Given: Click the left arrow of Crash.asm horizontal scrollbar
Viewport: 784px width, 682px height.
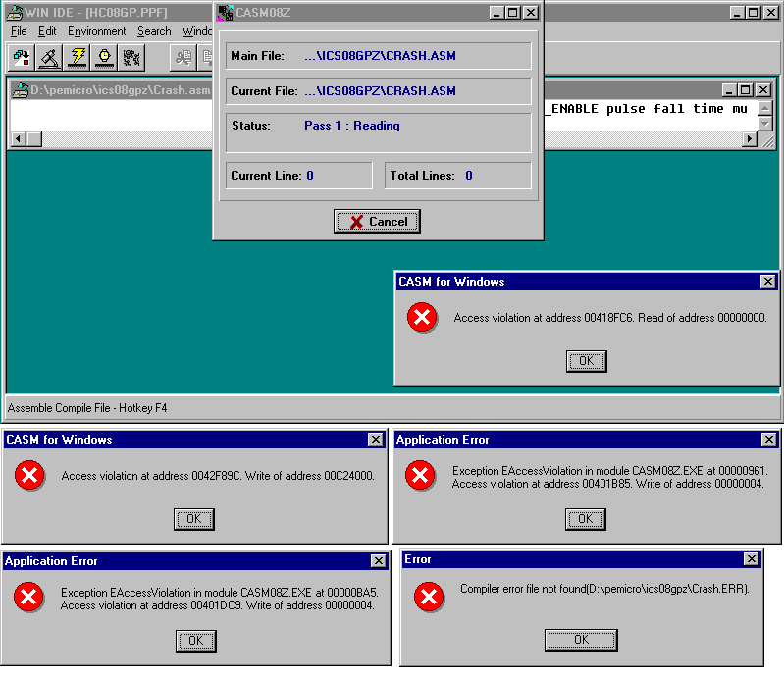Looking at the screenshot, I should tap(19, 139).
